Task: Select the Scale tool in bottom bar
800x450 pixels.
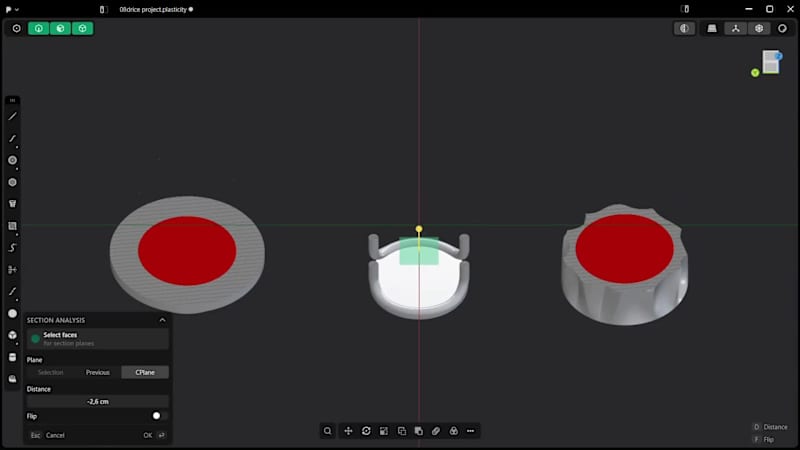Action: coord(384,431)
